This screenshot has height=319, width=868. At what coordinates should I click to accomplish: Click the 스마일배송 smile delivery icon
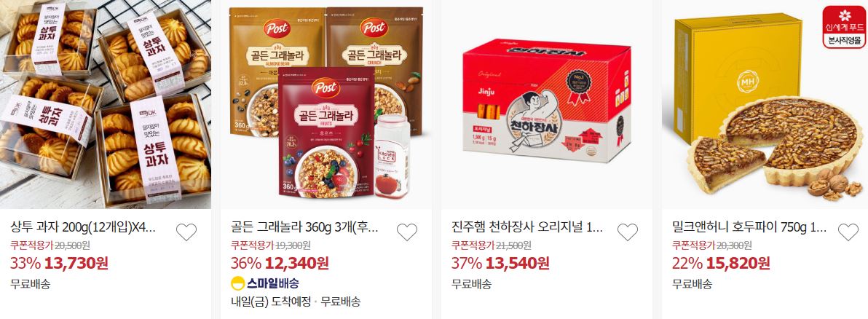[x=237, y=283]
